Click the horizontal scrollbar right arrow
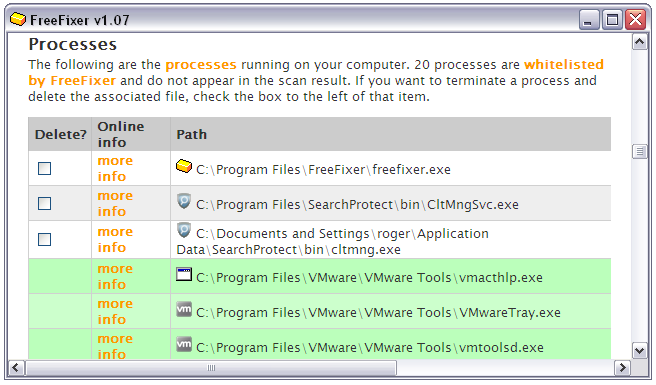This screenshot has height=385, width=656. click(623, 368)
